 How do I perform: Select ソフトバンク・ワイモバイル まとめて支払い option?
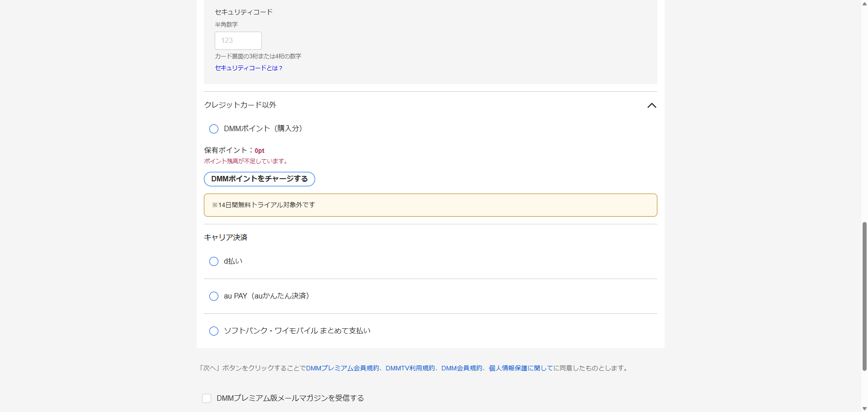[214, 331]
